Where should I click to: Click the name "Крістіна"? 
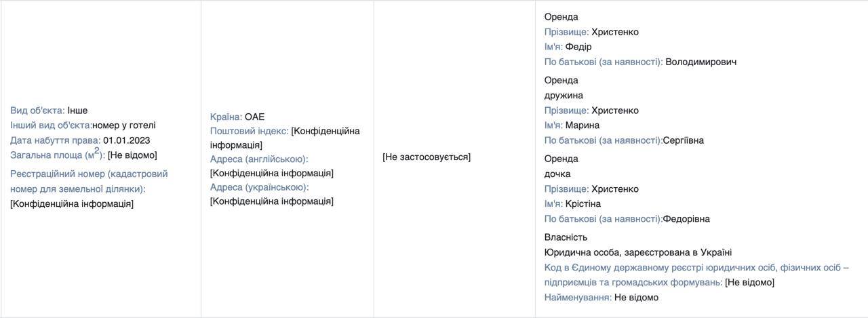(583, 204)
